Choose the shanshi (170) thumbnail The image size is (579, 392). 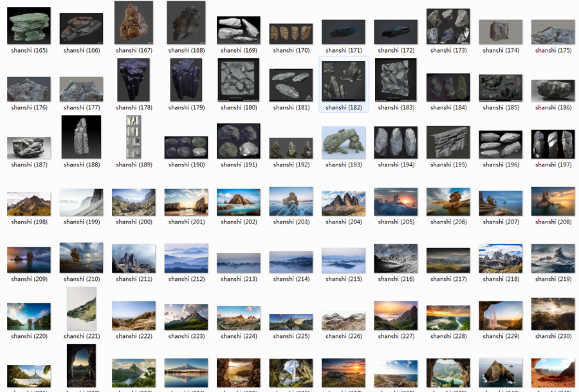(x=291, y=33)
